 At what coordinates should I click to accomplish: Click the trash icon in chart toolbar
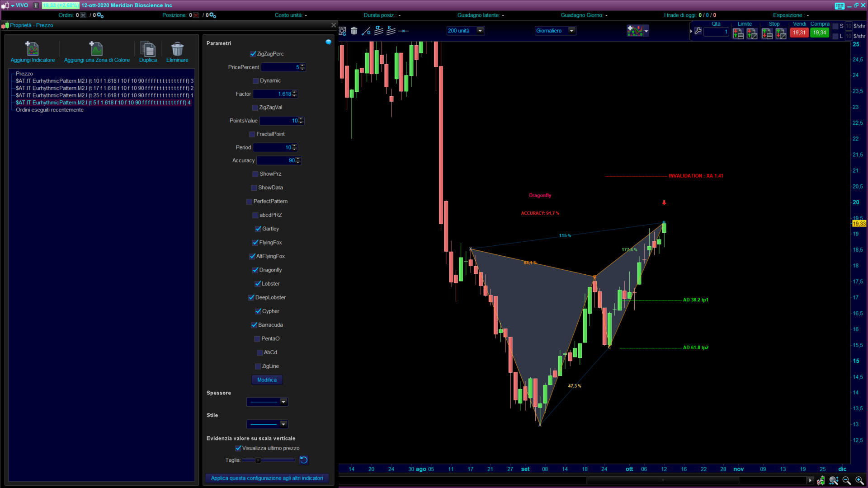point(354,31)
